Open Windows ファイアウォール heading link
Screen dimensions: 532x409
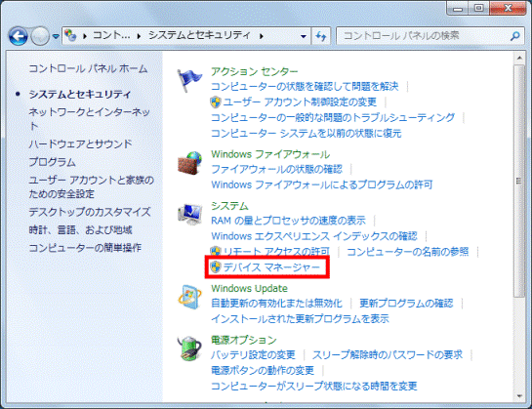(x=270, y=154)
